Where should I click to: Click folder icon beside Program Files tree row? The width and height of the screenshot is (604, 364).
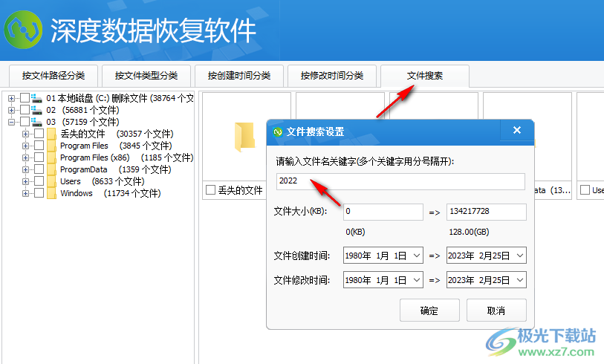(51, 146)
